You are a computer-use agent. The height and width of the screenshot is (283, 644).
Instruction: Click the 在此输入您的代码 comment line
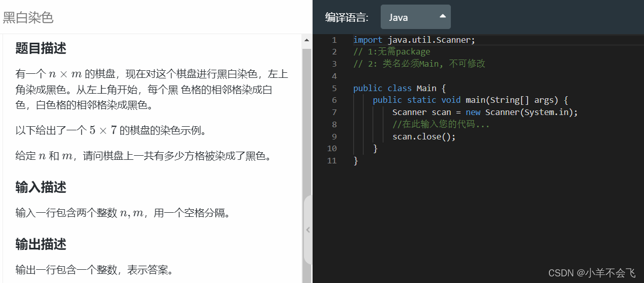(x=441, y=125)
